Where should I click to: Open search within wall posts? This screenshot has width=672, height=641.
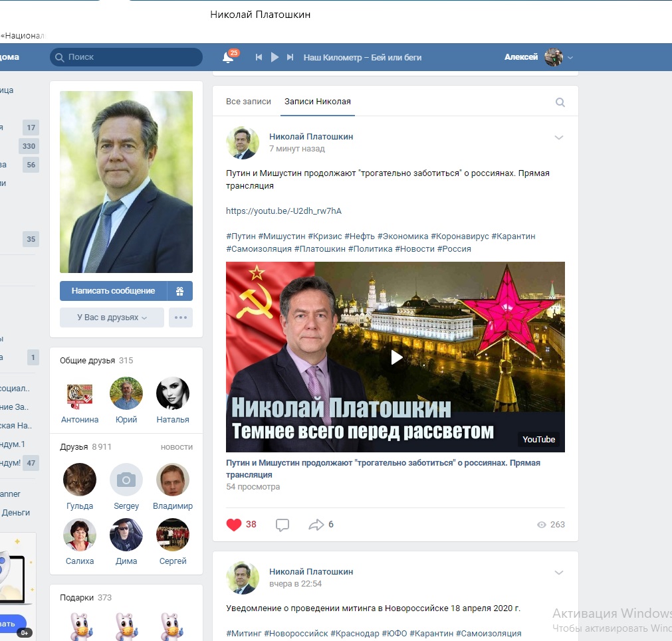click(x=560, y=102)
